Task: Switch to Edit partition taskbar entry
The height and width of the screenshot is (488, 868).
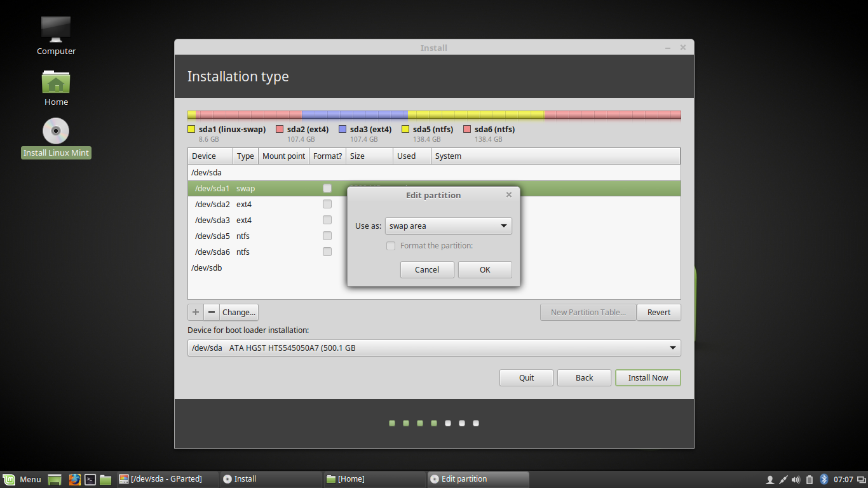Action: [478, 479]
